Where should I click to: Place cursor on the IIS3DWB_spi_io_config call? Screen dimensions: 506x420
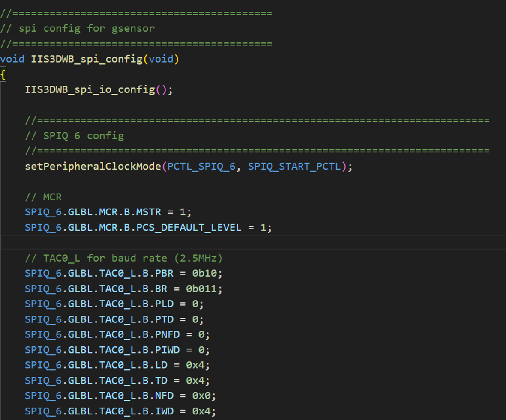pos(90,89)
